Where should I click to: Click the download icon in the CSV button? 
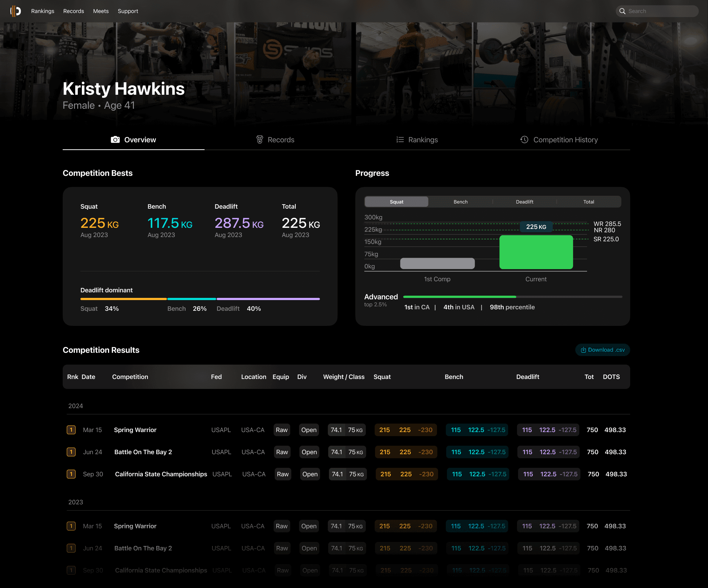[583, 350]
